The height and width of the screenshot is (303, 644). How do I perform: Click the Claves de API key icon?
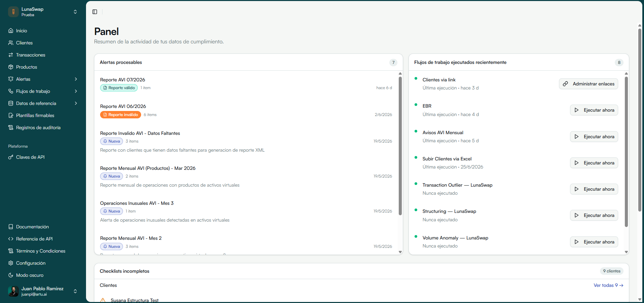[11, 157]
